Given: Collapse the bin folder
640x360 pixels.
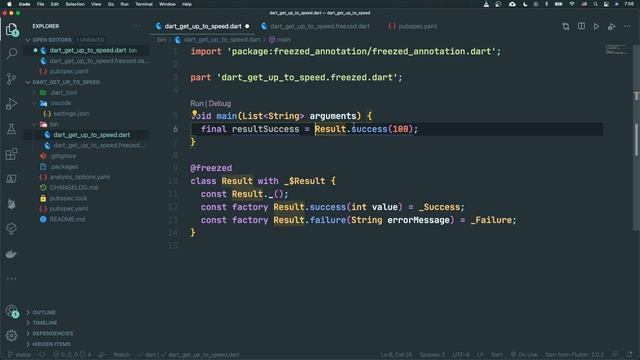Looking at the screenshot, I should click(53, 124).
